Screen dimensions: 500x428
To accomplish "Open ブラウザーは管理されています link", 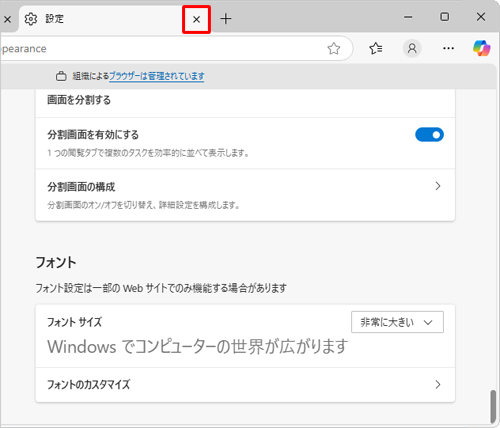I will pyautogui.click(x=157, y=76).
